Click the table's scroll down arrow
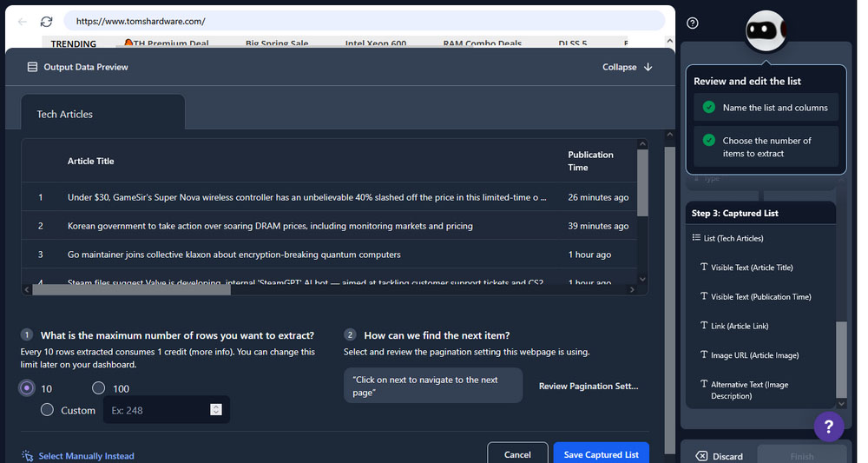868x463 pixels. (x=642, y=279)
